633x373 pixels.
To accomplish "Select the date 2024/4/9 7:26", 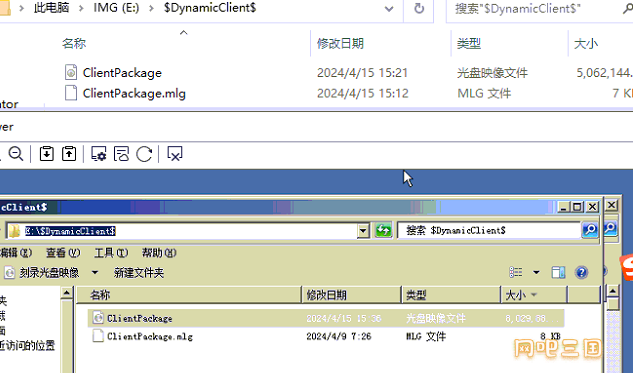I will (x=338, y=336).
